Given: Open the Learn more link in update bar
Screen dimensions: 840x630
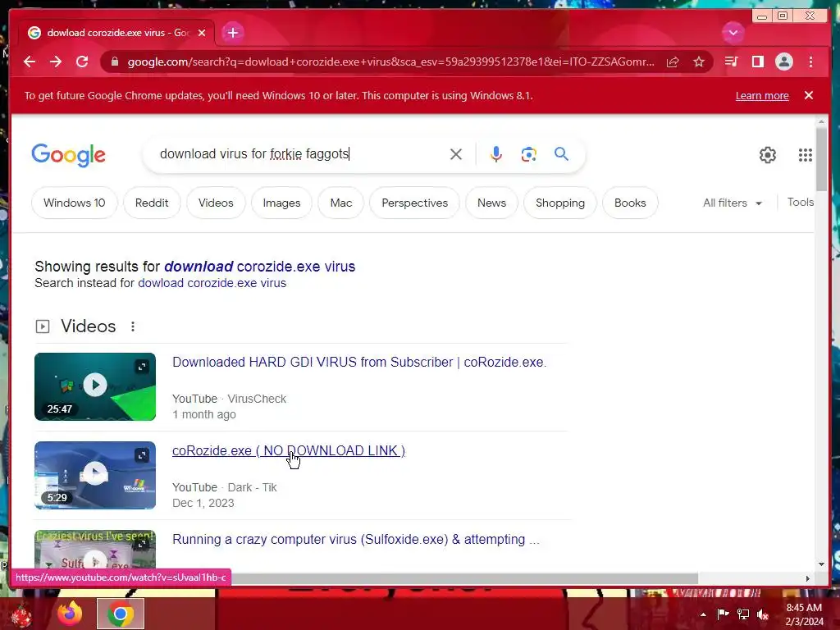Looking at the screenshot, I should click(x=762, y=95).
